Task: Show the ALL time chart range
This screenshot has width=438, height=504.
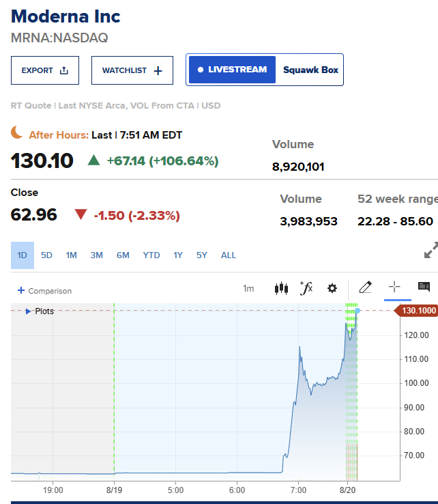Action: pos(229,255)
